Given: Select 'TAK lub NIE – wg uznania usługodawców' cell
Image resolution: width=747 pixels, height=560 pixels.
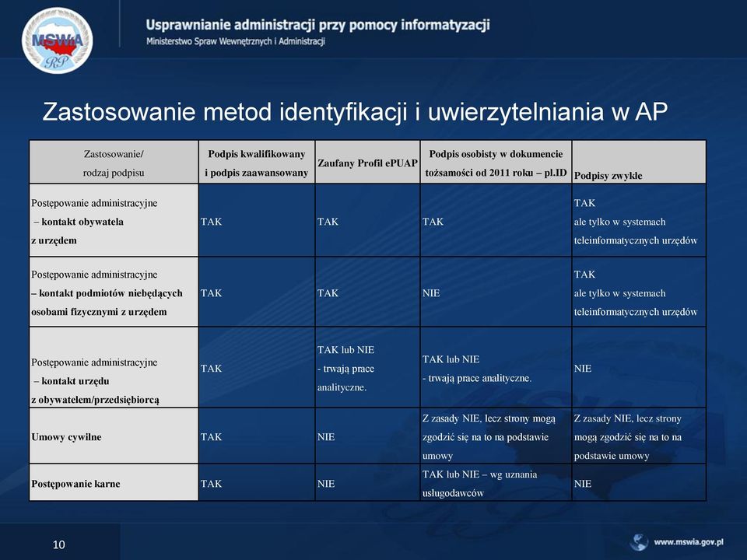Looking at the screenshot, I should click(x=496, y=482).
